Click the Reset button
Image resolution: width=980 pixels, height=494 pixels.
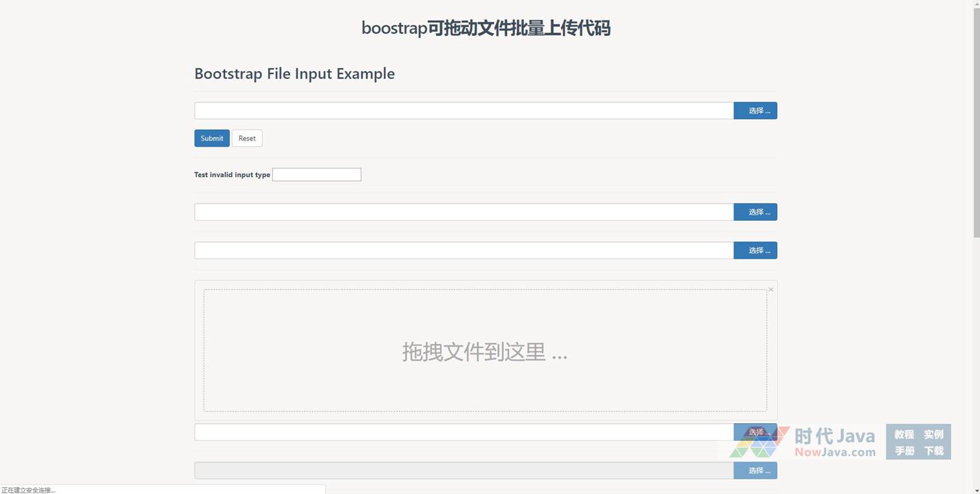click(247, 138)
